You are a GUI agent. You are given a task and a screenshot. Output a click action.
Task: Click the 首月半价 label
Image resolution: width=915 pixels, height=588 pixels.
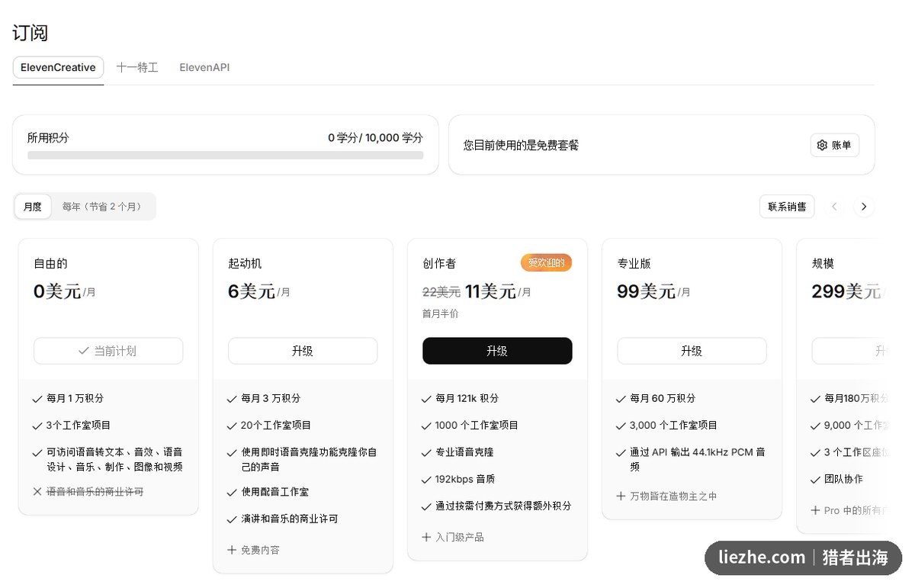pos(440,313)
